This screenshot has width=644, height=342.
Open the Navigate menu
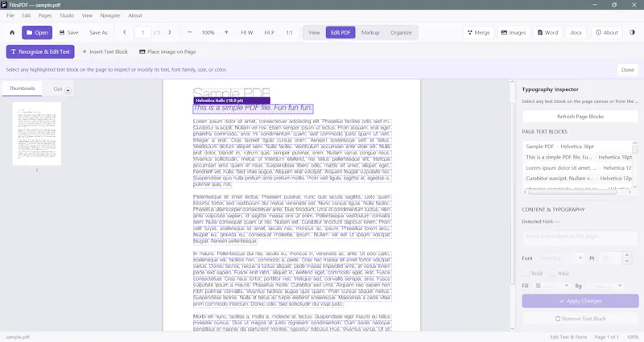[110, 15]
